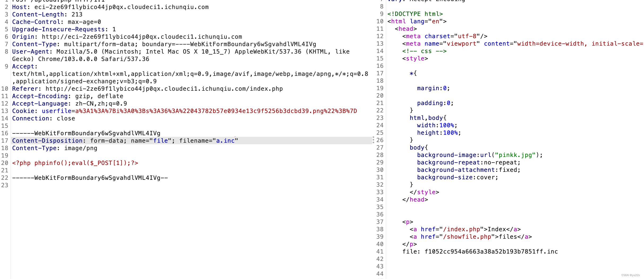Viewport: 644px width, 279px height.
Task: Click the opening WebKitFormBoundary line
Action: tap(86, 133)
